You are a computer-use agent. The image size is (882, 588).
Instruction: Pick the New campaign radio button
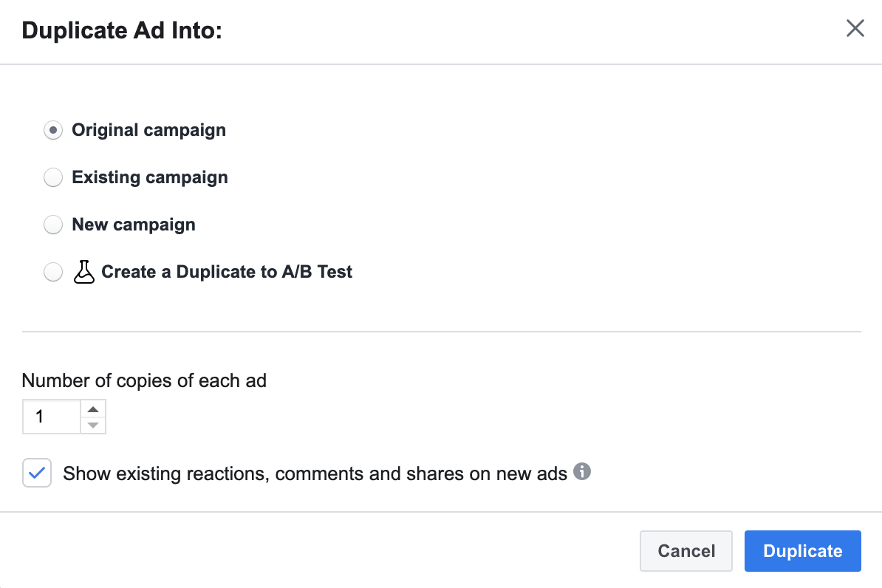click(53, 225)
